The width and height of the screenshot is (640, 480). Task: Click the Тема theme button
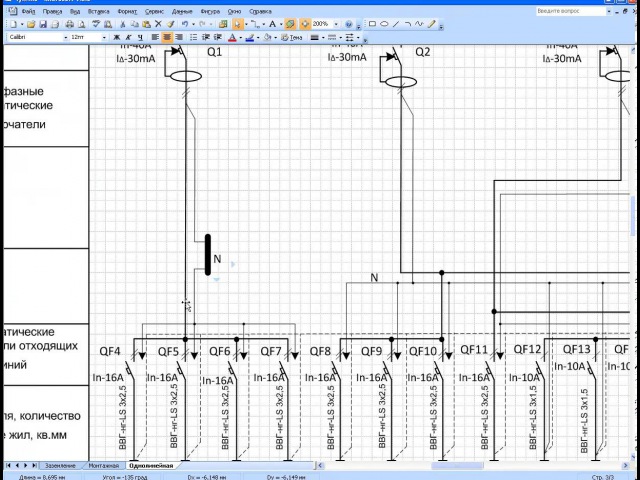click(x=292, y=38)
